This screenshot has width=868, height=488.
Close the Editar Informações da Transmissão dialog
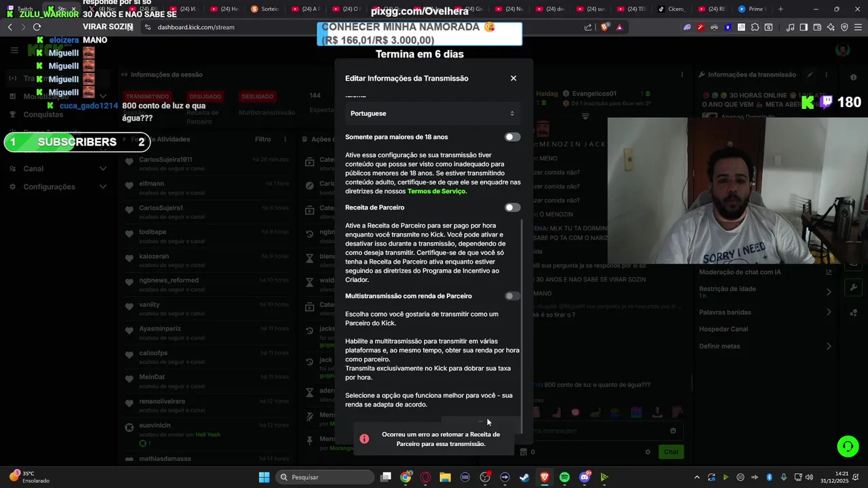(x=513, y=79)
